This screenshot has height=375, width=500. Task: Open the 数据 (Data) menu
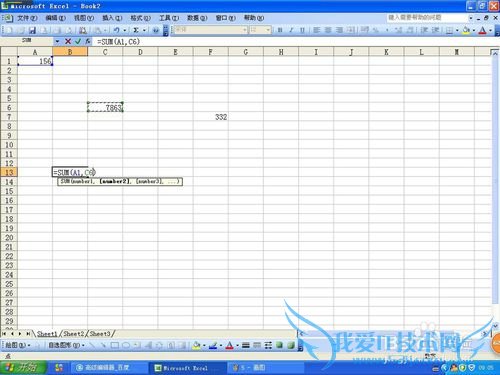pos(197,18)
